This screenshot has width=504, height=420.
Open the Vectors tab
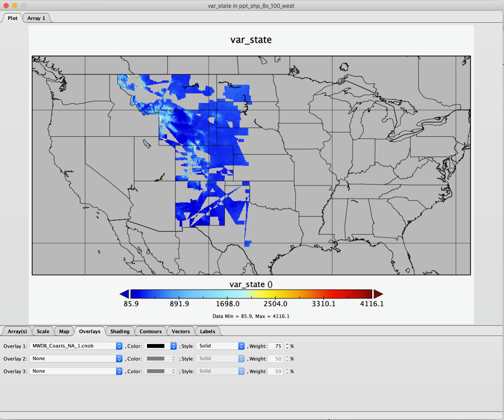pyautogui.click(x=181, y=331)
